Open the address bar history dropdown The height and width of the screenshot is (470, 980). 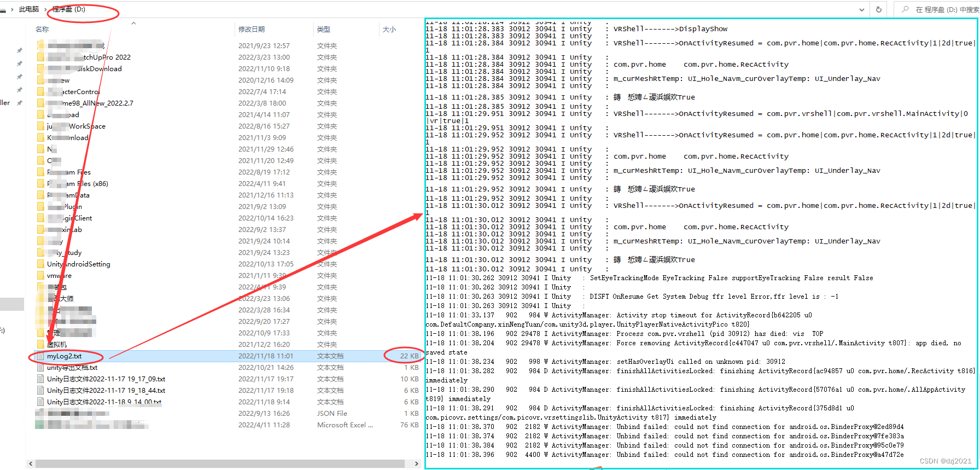[862, 9]
